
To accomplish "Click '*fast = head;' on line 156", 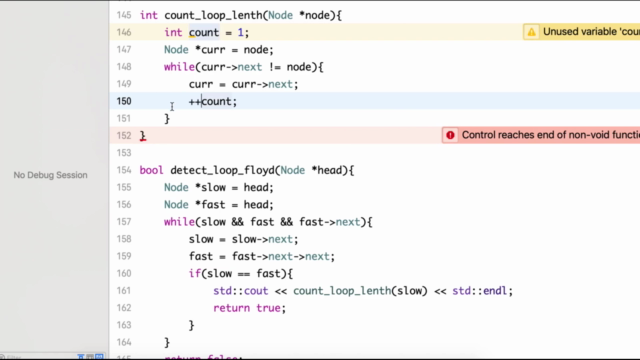I will point(234,204).
